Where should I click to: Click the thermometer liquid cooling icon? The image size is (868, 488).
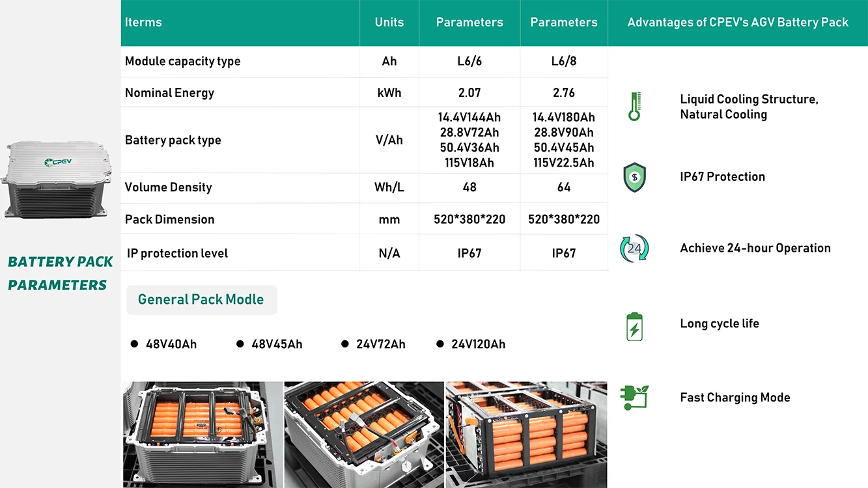(x=635, y=106)
